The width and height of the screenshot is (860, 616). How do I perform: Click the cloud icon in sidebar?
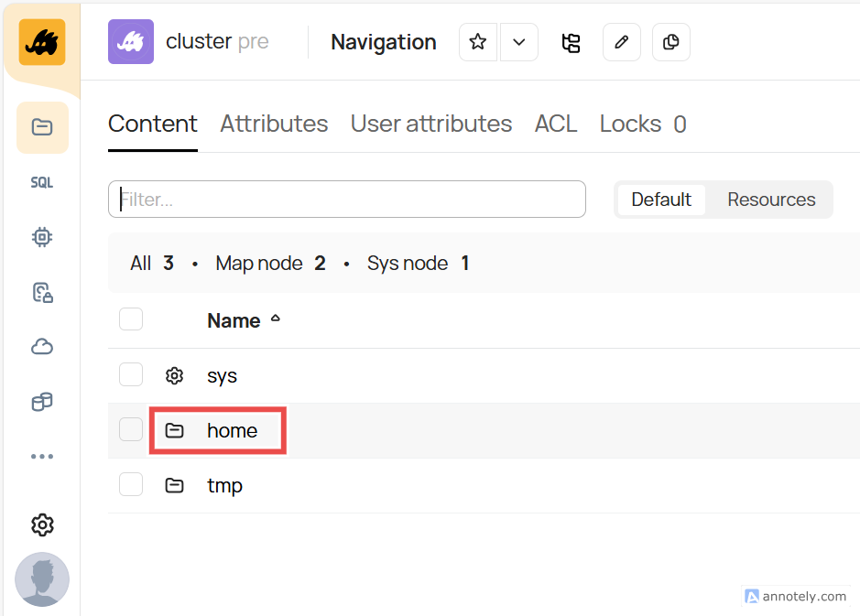coord(41,347)
